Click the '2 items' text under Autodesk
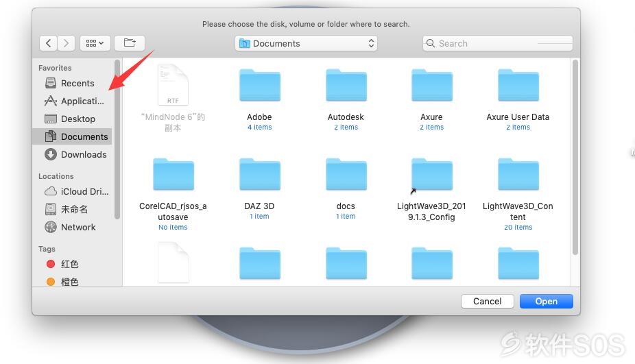Screen dimensions: 635x364 point(346,127)
